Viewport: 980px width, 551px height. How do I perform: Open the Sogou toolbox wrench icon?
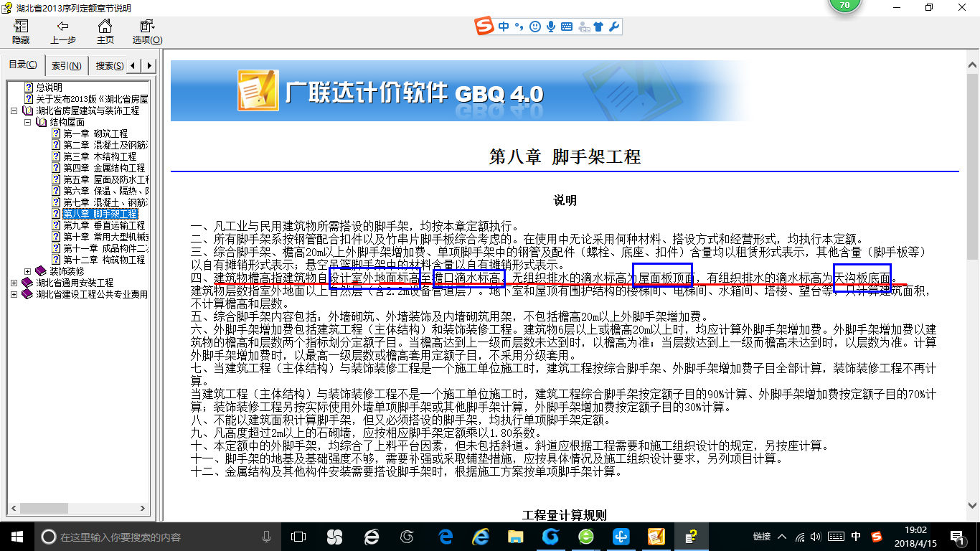613,27
